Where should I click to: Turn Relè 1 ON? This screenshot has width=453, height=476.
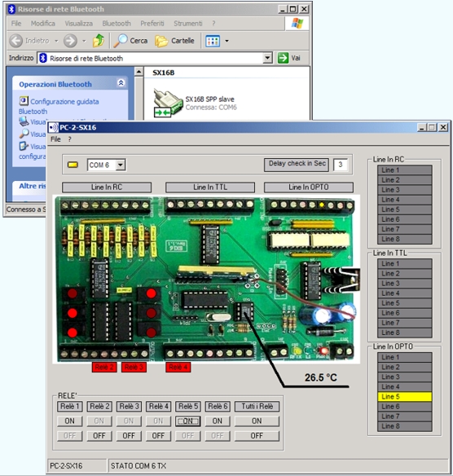(70, 421)
